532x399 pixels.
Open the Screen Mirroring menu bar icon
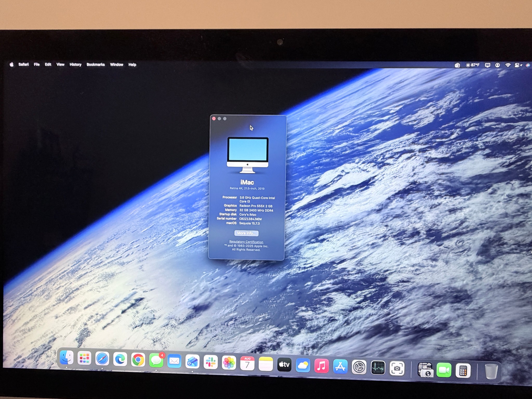(x=488, y=65)
